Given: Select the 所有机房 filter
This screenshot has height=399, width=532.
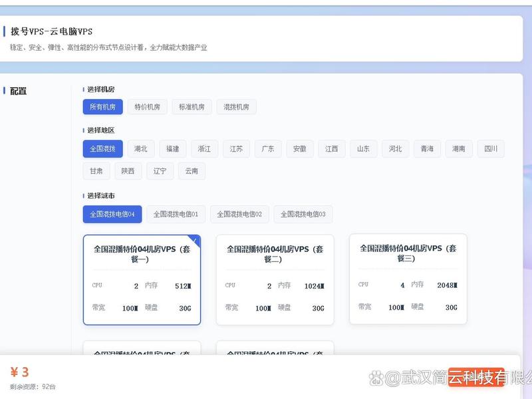Looking at the screenshot, I should point(103,107).
